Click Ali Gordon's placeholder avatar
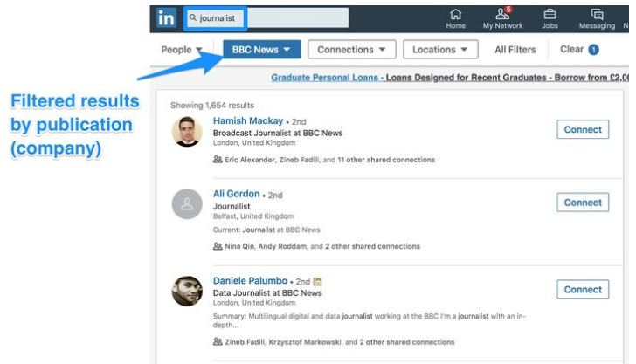Image resolution: width=636 pixels, height=364 pixels. tap(187, 204)
